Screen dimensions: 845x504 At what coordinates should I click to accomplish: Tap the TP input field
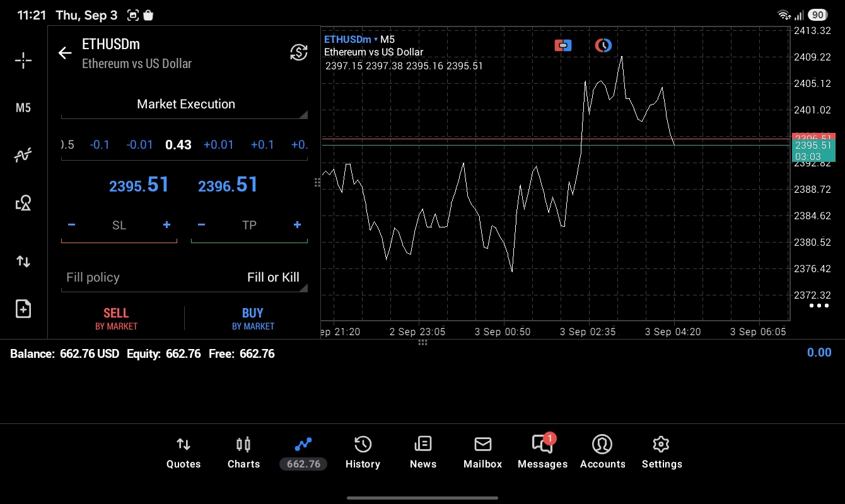tap(249, 226)
